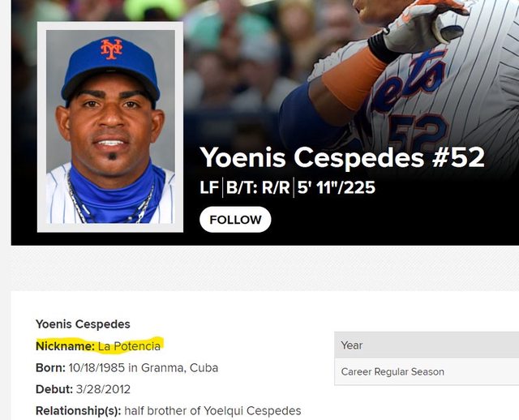Viewport: 519px width, 420px height.
Task: Click the B/T: R/R info text
Action: 259,188
